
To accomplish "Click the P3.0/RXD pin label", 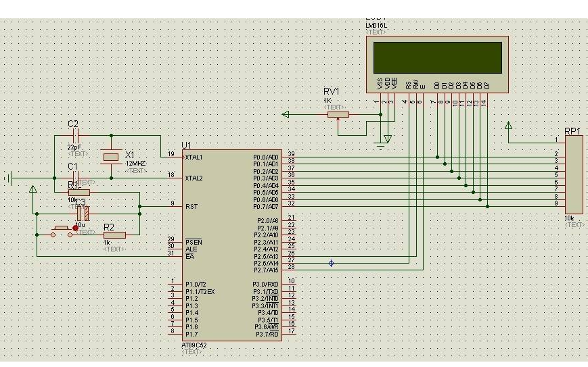I will [x=265, y=285].
